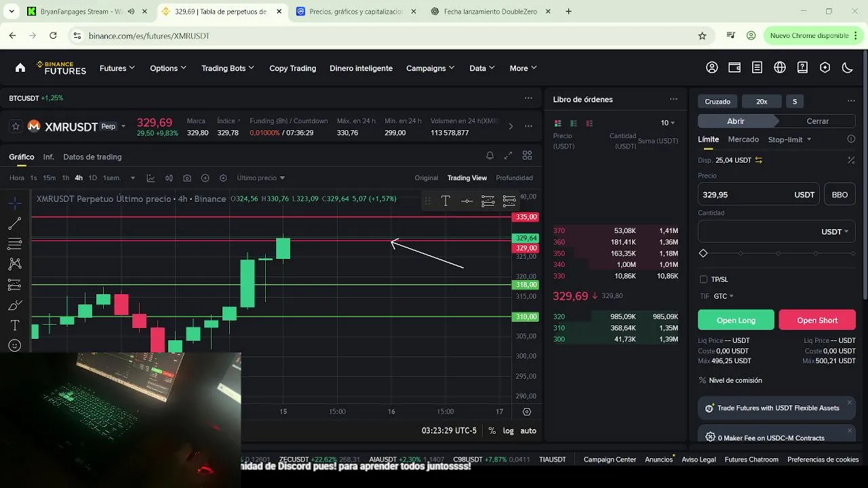
Task: Click the Open Short button
Action: coord(817,320)
